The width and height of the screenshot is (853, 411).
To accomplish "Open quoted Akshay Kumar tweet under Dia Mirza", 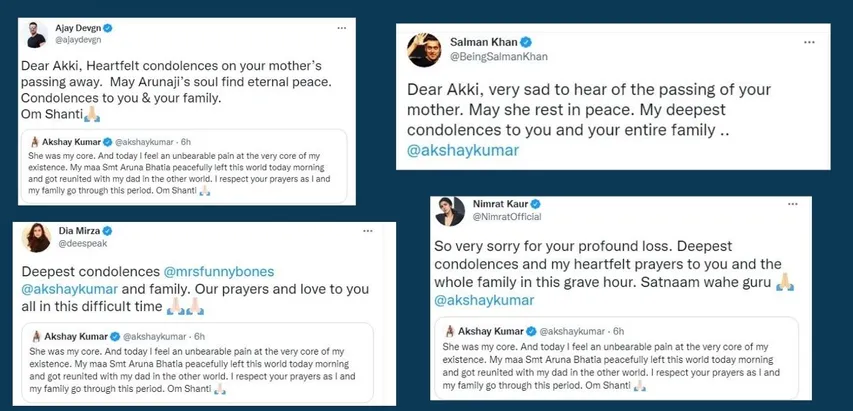I will pyautogui.click(x=197, y=362).
